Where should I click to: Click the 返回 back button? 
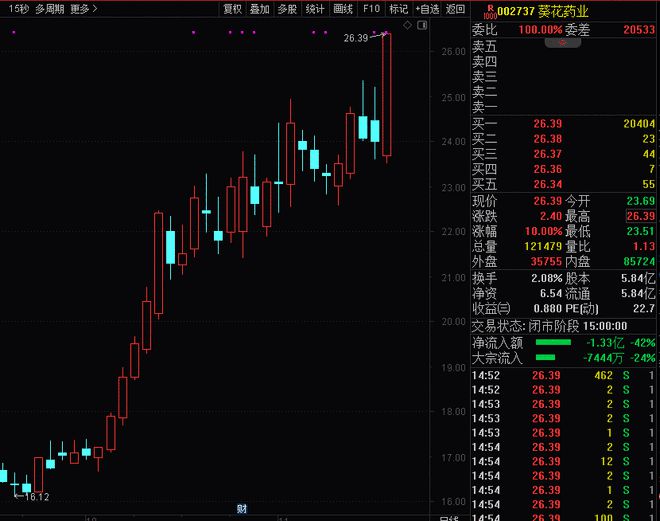coord(455,9)
